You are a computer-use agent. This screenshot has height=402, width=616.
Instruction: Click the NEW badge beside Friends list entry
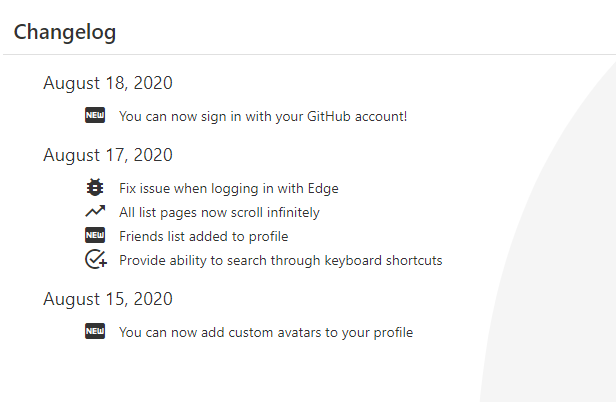95,236
